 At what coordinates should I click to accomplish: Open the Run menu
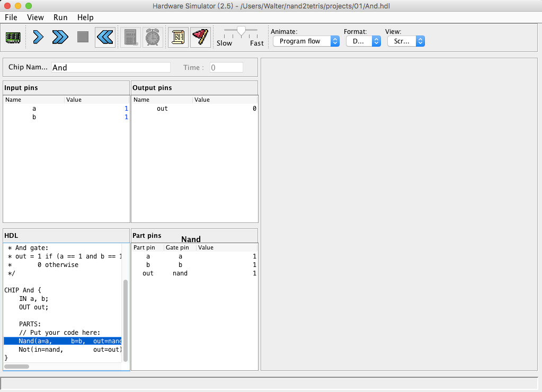60,17
